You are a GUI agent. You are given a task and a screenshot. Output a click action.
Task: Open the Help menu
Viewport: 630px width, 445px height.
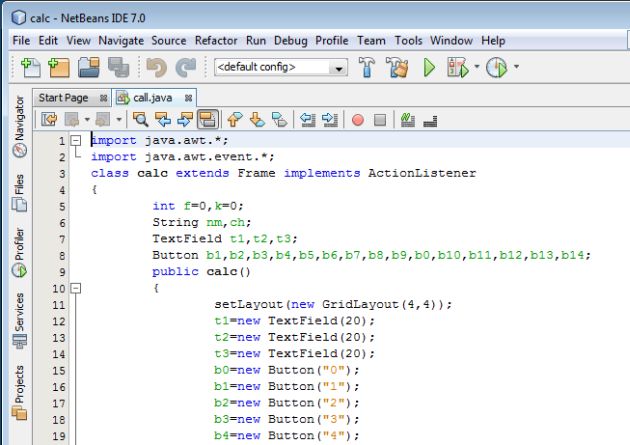[x=493, y=41]
